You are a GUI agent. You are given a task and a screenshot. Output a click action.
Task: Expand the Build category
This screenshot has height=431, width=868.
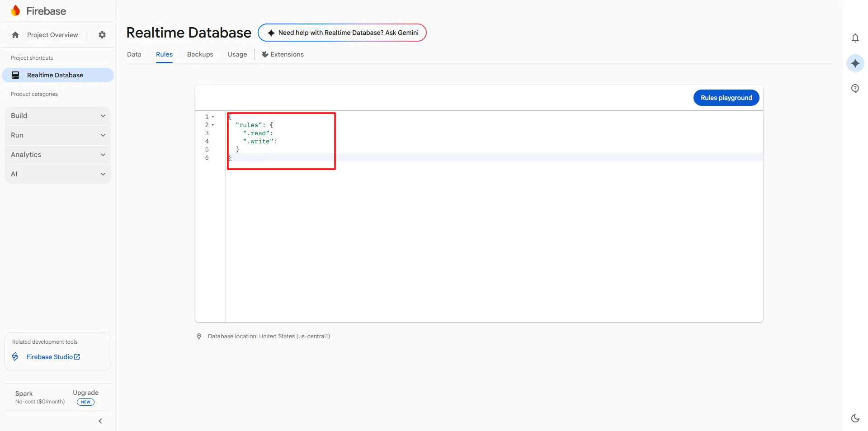pyautogui.click(x=58, y=116)
